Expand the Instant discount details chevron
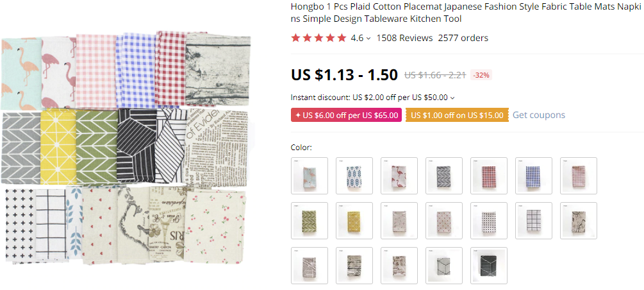The image size is (644, 290). pyautogui.click(x=452, y=98)
